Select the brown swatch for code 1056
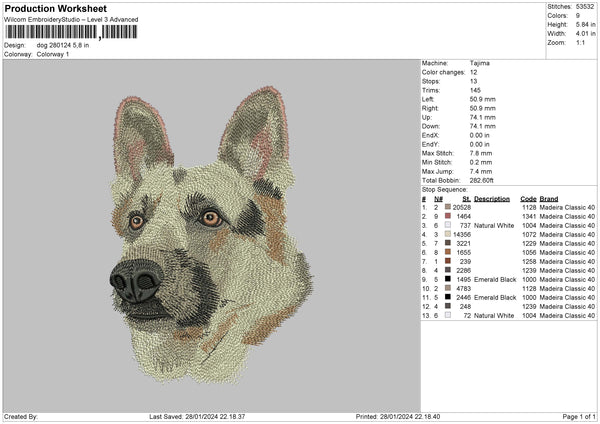Viewport: 600px width, 424px height. pos(449,252)
